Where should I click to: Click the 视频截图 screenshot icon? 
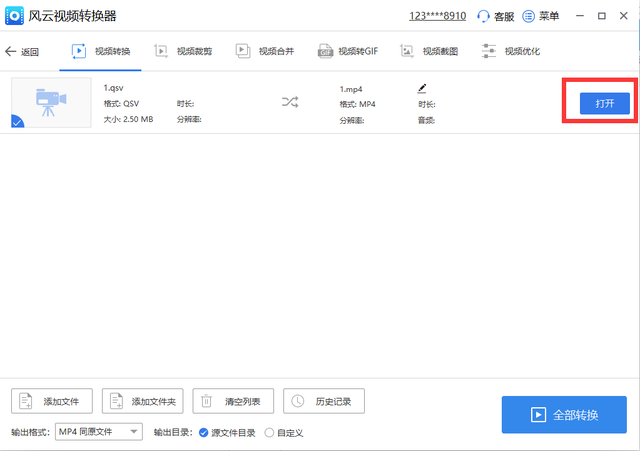[x=407, y=51]
